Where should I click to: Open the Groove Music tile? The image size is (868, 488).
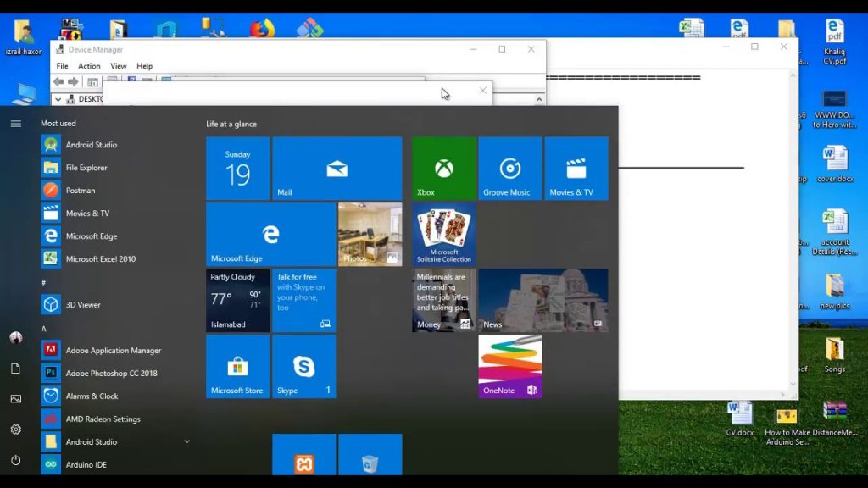510,168
